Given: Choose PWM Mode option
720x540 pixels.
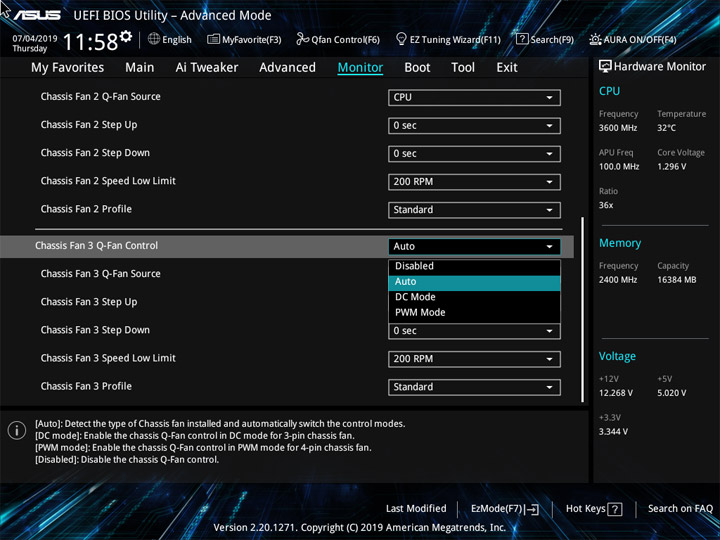Looking at the screenshot, I should click(474, 313).
